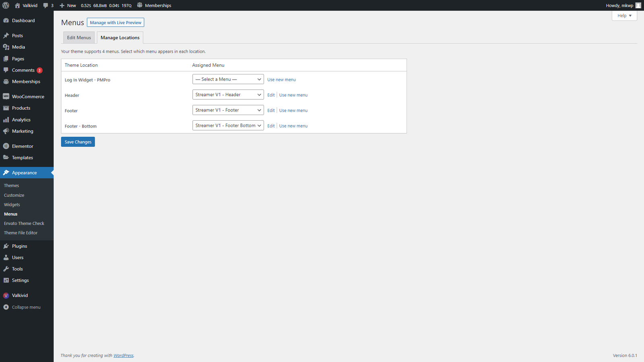644x362 pixels.
Task: Open the Log In Widget menu dropdown
Action: 228,79
